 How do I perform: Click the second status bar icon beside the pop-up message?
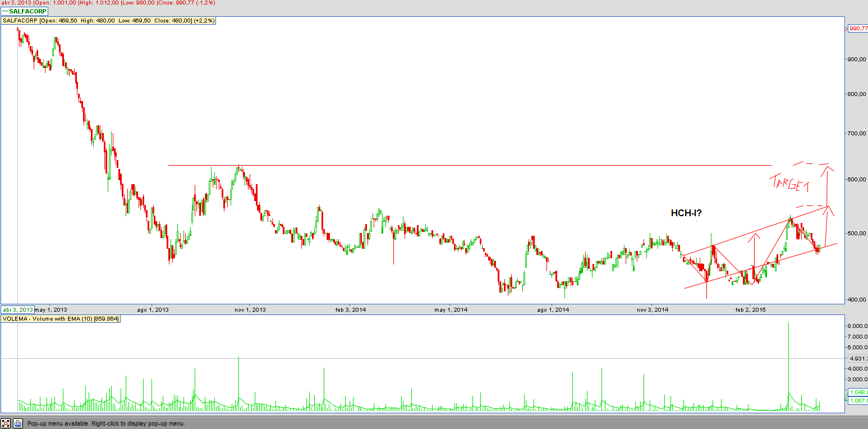click(18, 423)
